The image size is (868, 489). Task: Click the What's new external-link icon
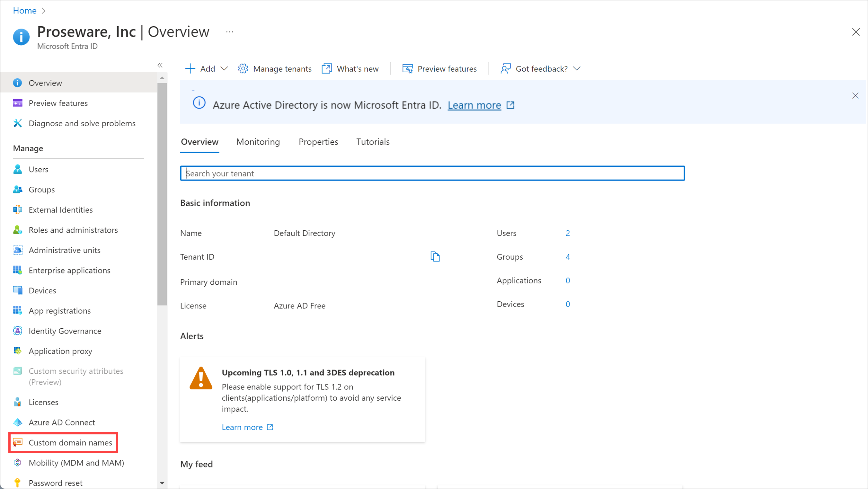click(x=326, y=69)
